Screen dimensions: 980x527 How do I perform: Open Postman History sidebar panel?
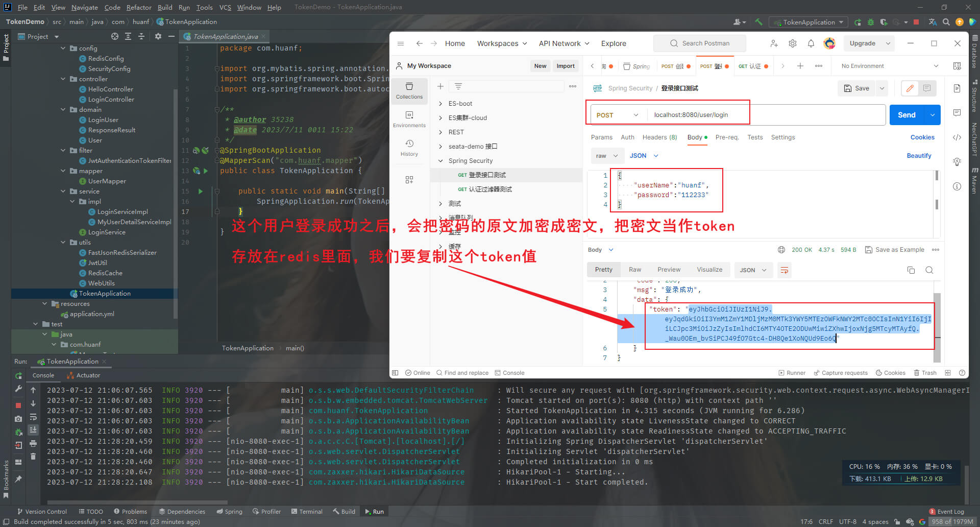[409, 148]
